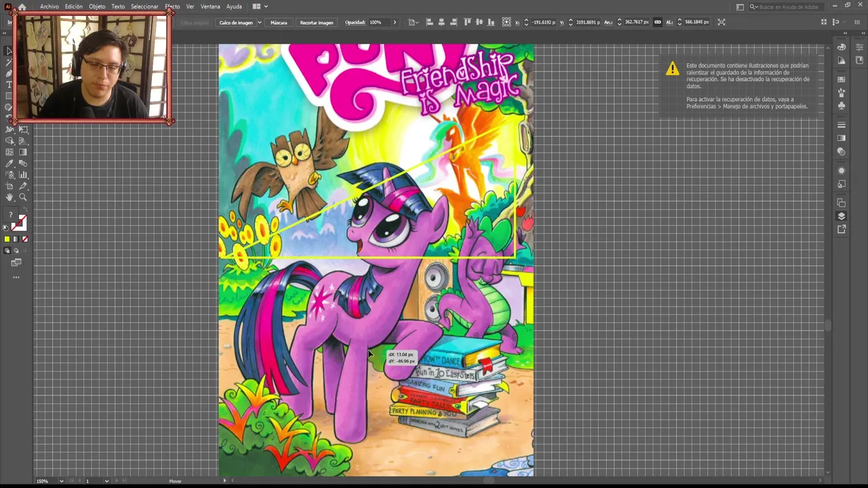Viewport: 868px width, 488px height.
Task: Apply the yellow Color button
Action: click(7, 239)
